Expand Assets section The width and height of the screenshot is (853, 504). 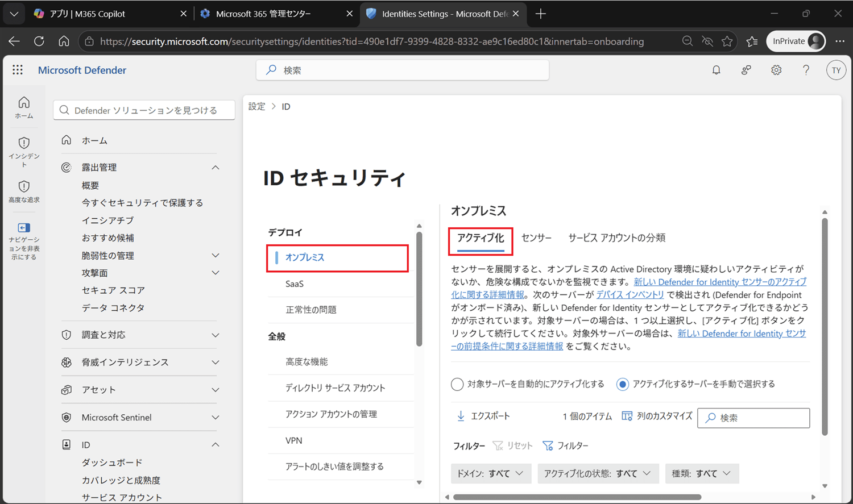pos(216,390)
